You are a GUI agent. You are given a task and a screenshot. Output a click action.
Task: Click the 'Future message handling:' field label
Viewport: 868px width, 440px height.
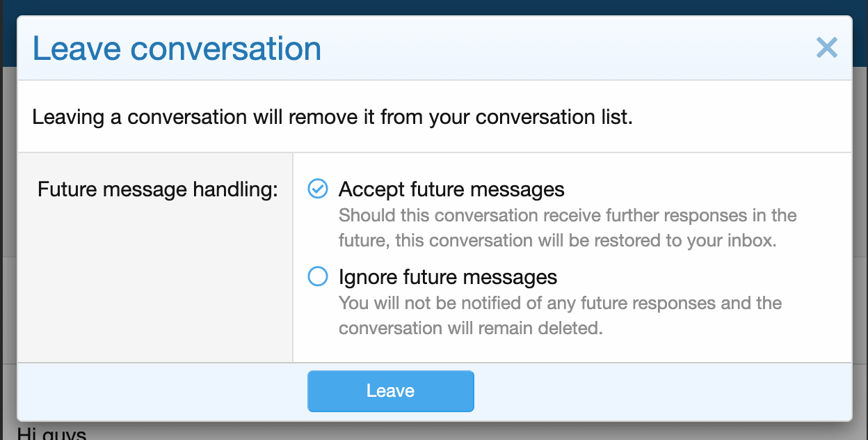[157, 189]
